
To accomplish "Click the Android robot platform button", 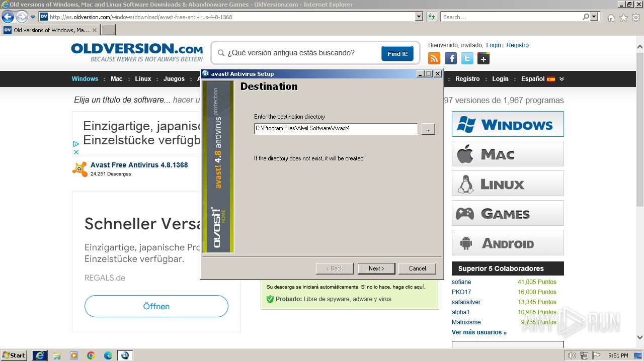I will tap(508, 243).
